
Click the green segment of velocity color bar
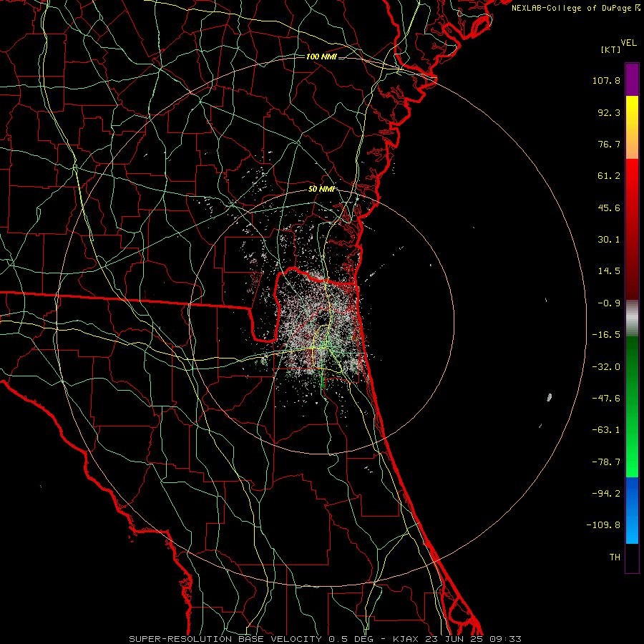click(x=632, y=406)
